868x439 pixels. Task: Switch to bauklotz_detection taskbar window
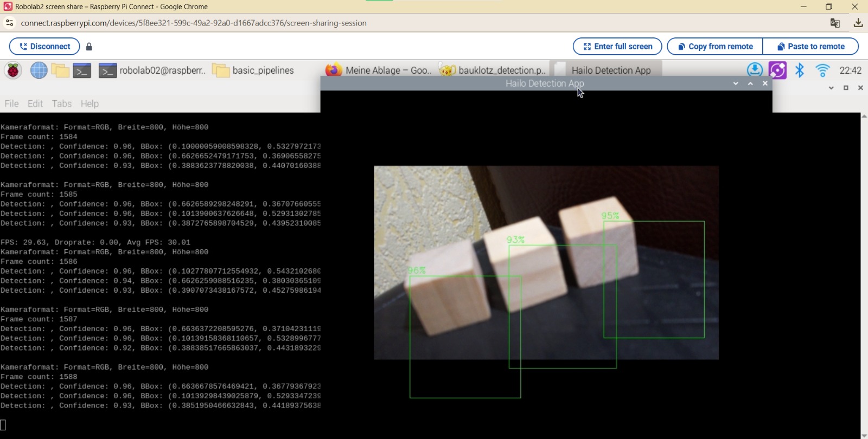pyautogui.click(x=493, y=70)
